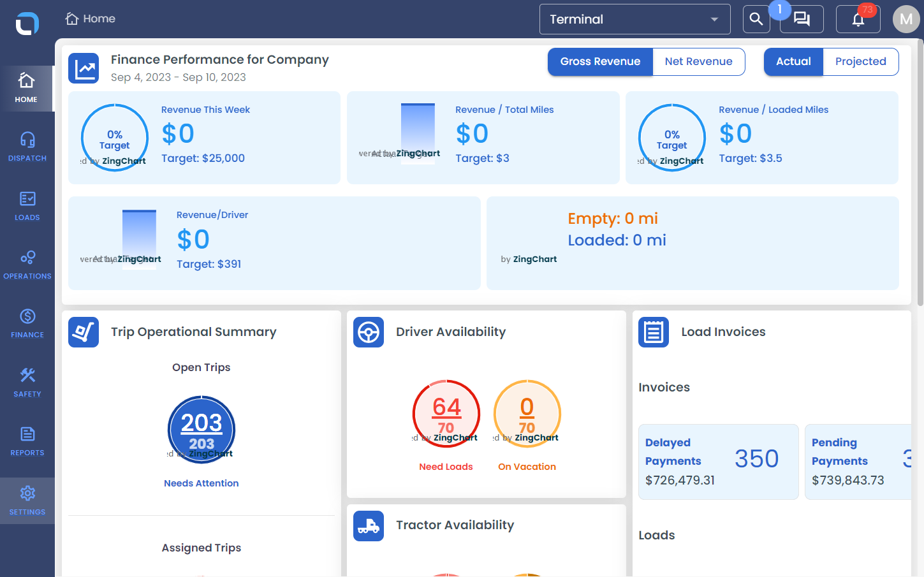Open Dispatch from the sidebar
The height and width of the screenshot is (577, 924).
[x=27, y=147]
